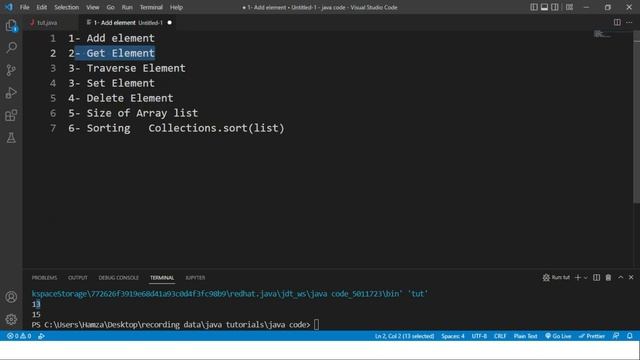Click line number 7 in the gutter
640x360 pixels.
(53, 128)
